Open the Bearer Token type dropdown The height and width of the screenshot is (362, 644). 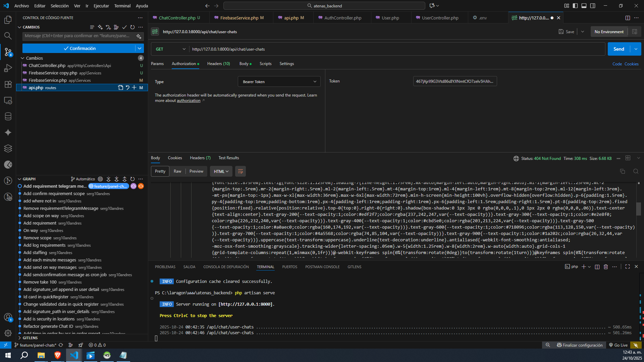(279, 81)
